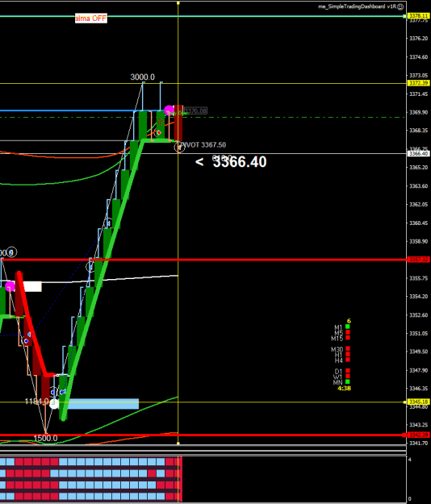Click the 3372.39 yellow price tag
Viewport: 431px width, 504px height.
point(418,83)
